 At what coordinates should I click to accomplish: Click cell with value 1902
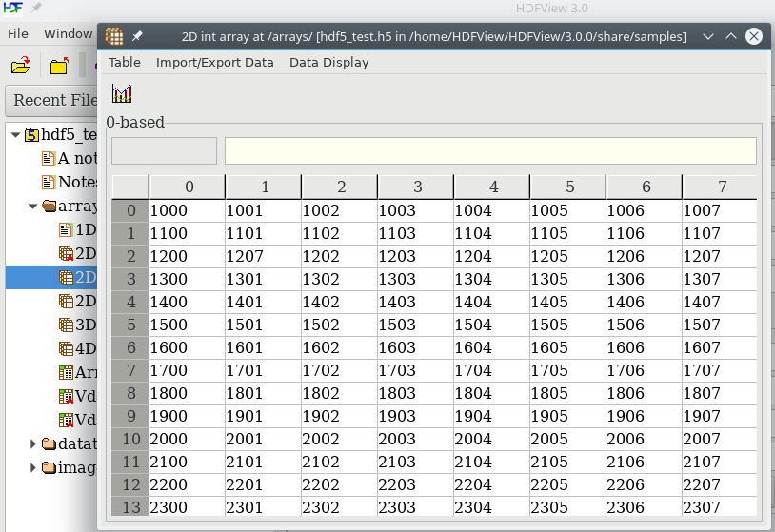(339, 417)
